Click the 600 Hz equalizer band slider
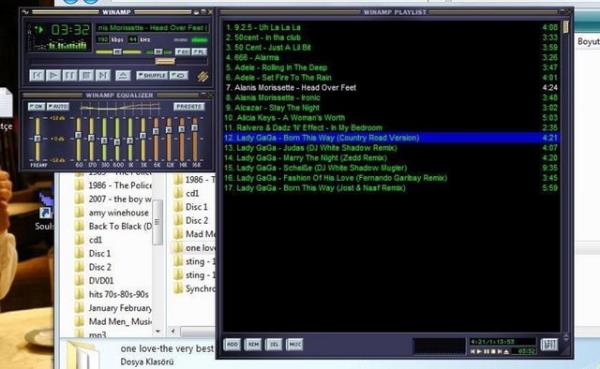Image resolution: width=600 pixels, height=369 pixels. [x=117, y=139]
